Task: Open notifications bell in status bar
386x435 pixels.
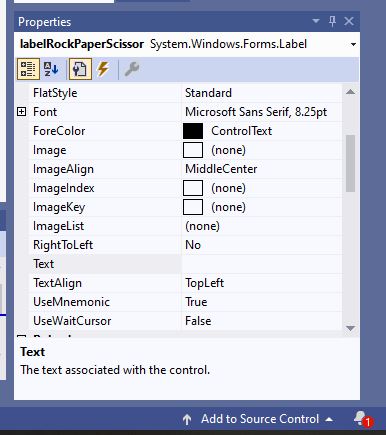Action: pos(362,419)
